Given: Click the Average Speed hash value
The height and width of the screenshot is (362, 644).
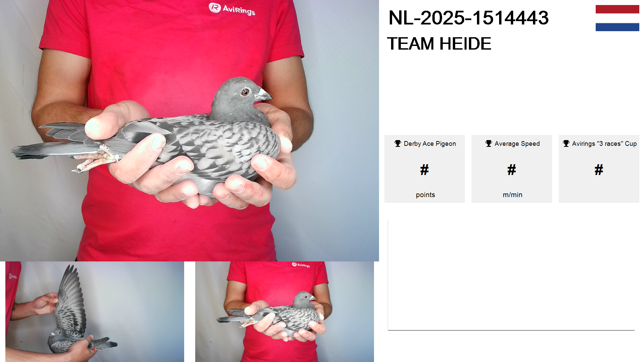Looking at the screenshot, I should (x=512, y=170).
